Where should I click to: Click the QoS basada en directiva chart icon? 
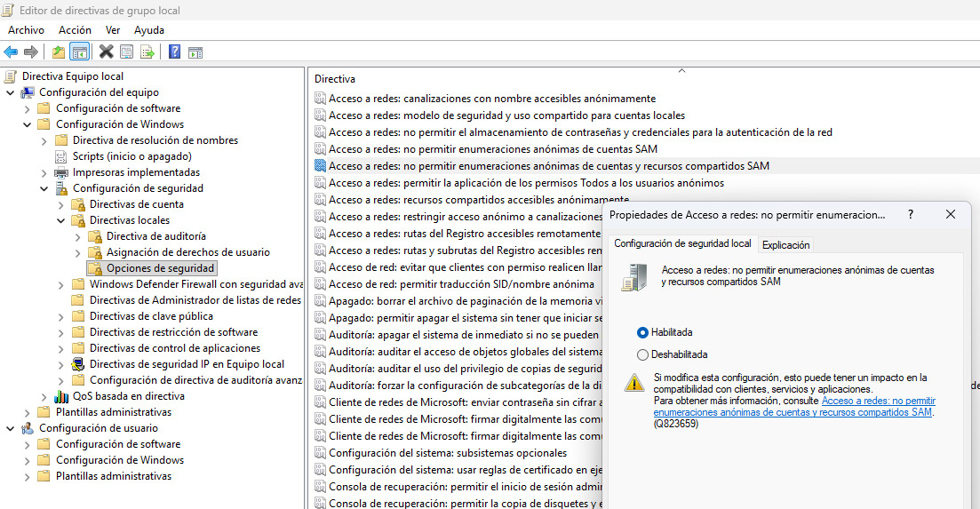[x=61, y=396]
